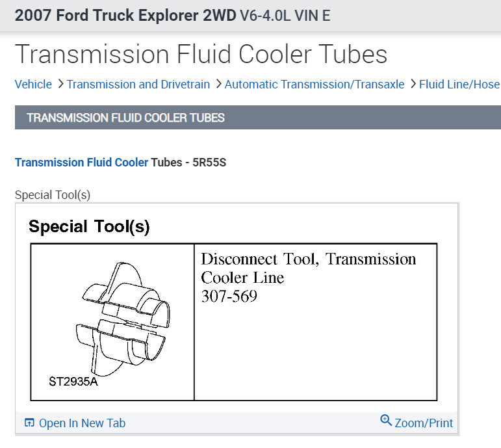Go to the Vehicle breadcrumb
The width and height of the screenshot is (501, 448).
(x=33, y=85)
